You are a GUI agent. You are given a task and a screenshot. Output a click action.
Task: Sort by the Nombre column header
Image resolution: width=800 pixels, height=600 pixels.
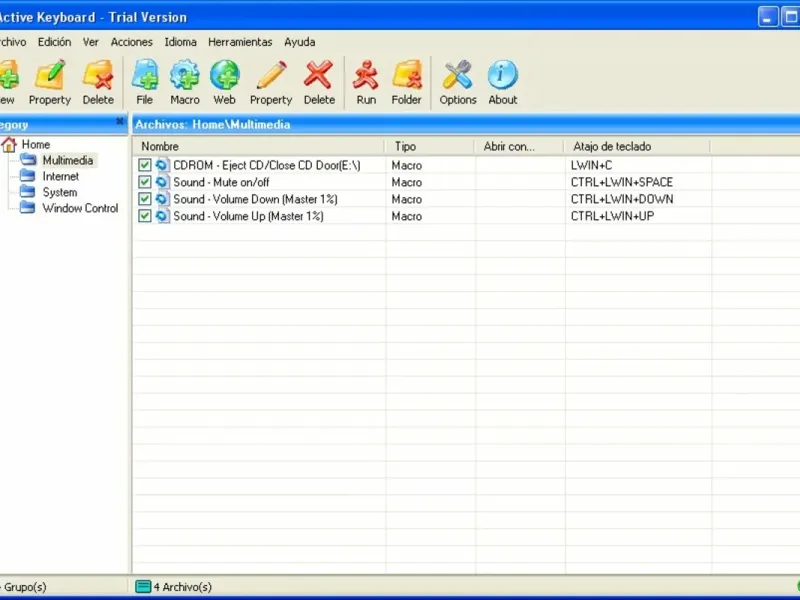coord(259,146)
